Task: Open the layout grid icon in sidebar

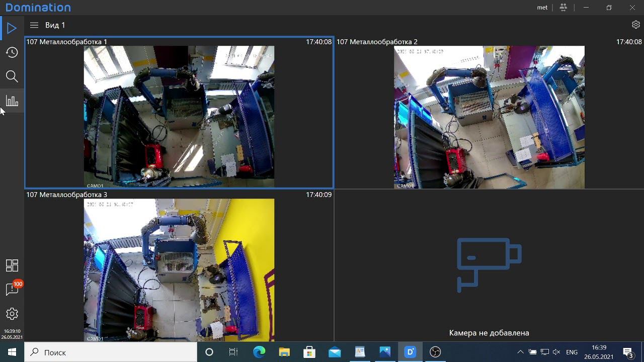Action: pos(12,265)
